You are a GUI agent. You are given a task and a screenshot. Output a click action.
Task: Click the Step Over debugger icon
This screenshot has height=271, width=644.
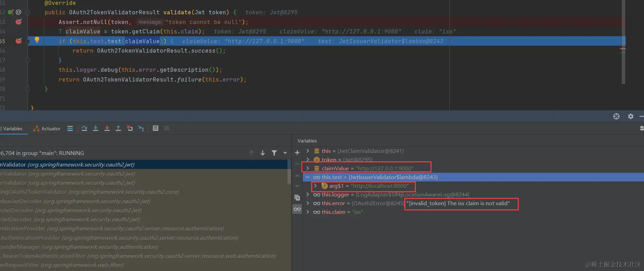pos(84,129)
